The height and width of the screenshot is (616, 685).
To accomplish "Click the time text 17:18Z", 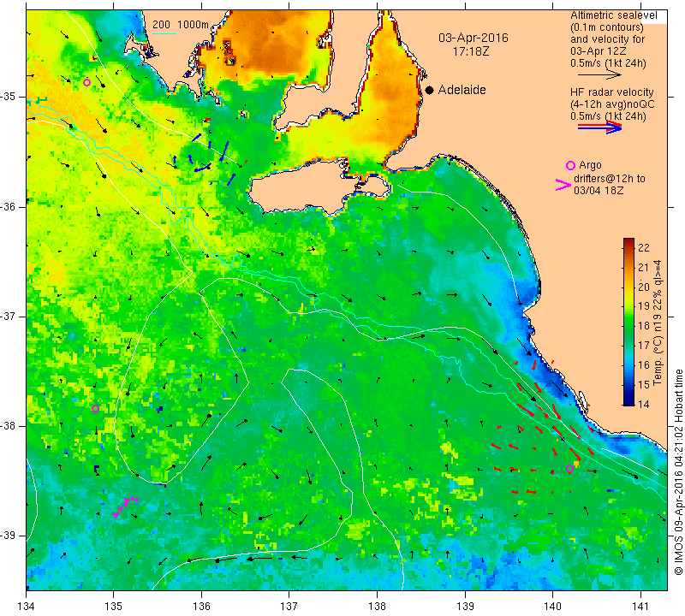I will [x=470, y=51].
